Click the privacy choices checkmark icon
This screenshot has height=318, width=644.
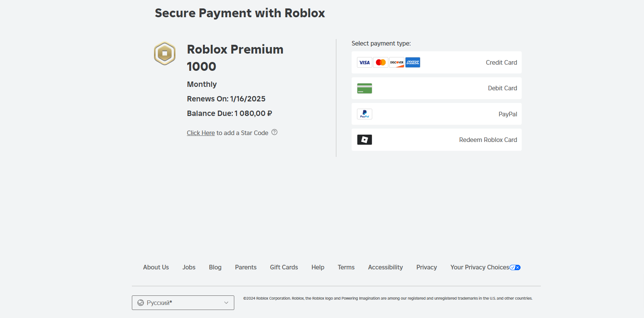[x=515, y=267]
